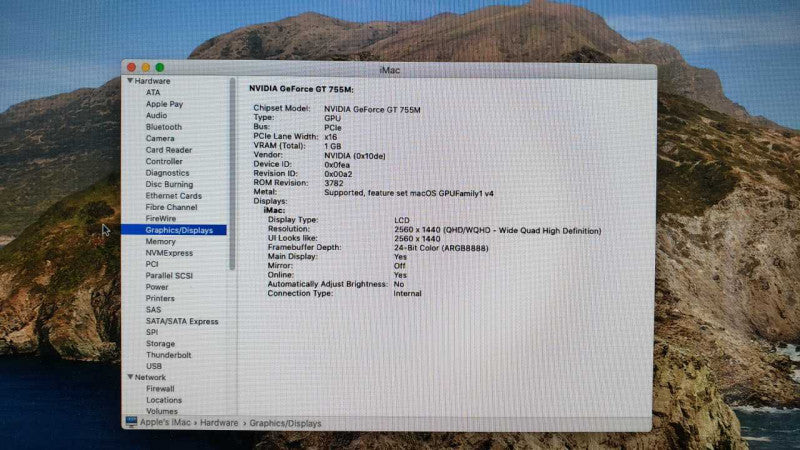Click Apple's iMac in the path bar
The image size is (800, 450).
(x=165, y=423)
